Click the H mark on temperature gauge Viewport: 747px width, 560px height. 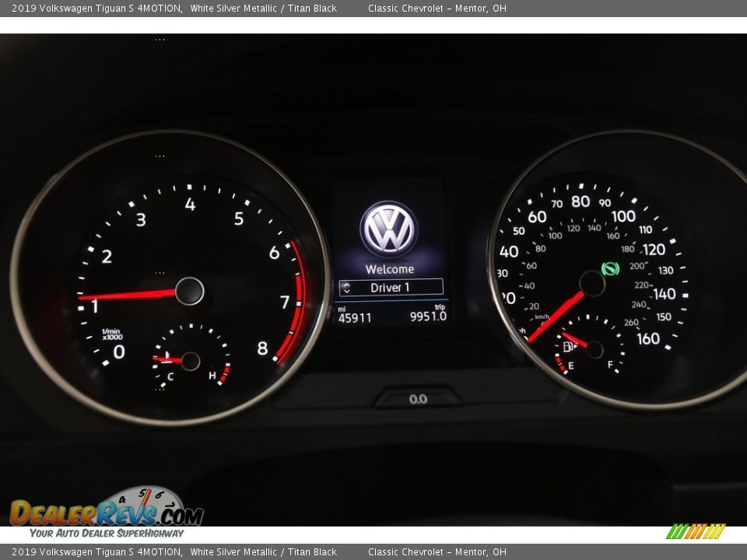(x=212, y=376)
